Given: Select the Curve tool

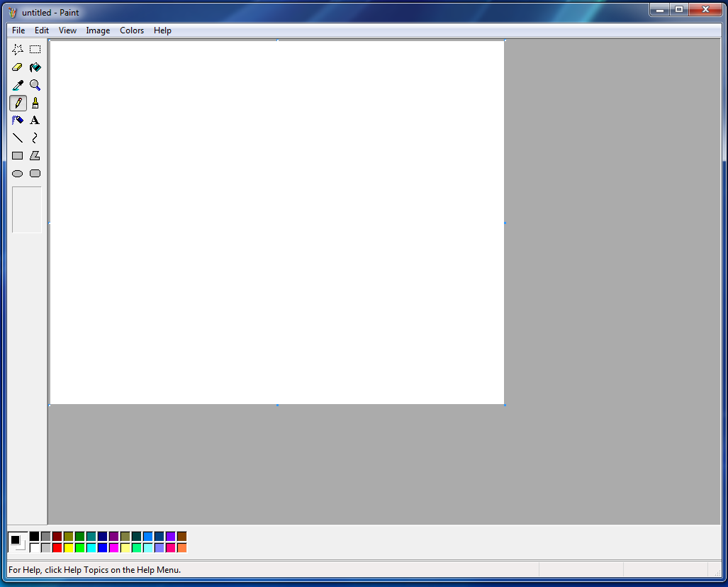Looking at the screenshot, I should click(35, 138).
